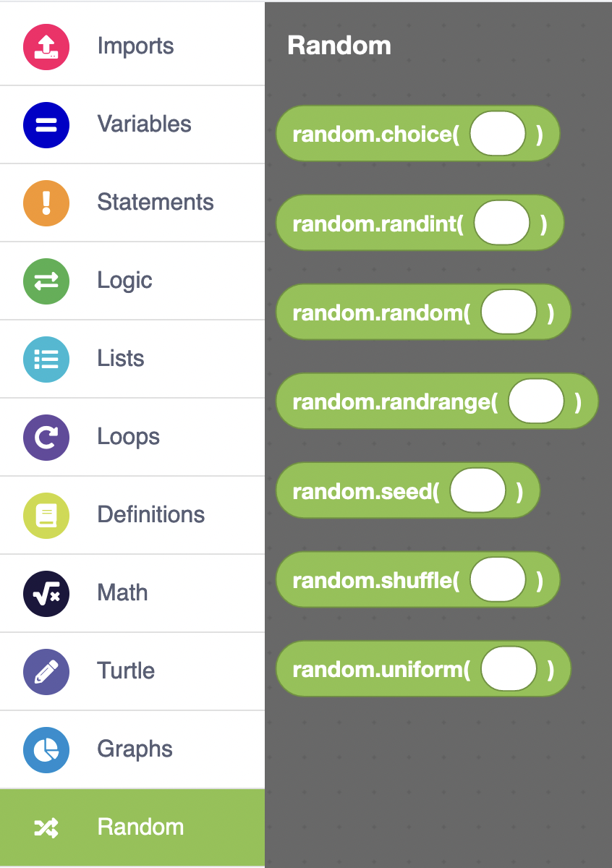The width and height of the screenshot is (612, 868).
Task: Click the argument slot of random.random block
Action: [509, 313]
